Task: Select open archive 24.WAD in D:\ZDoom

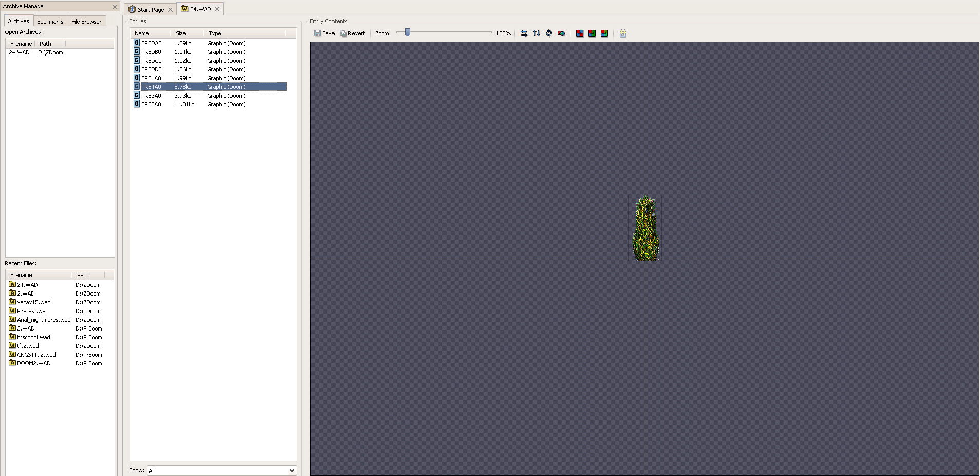Action: (x=60, y=52)
